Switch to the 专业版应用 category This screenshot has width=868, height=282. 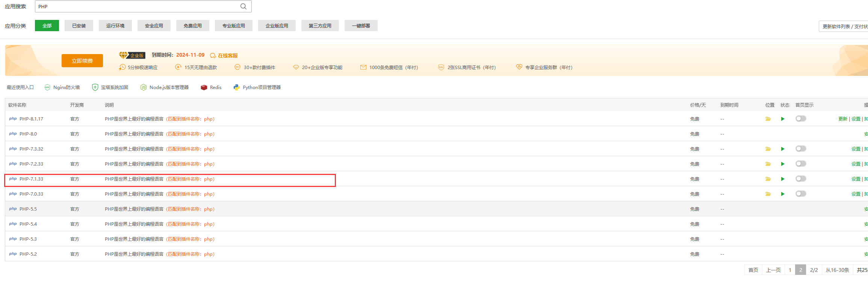[x=234, y=26]
